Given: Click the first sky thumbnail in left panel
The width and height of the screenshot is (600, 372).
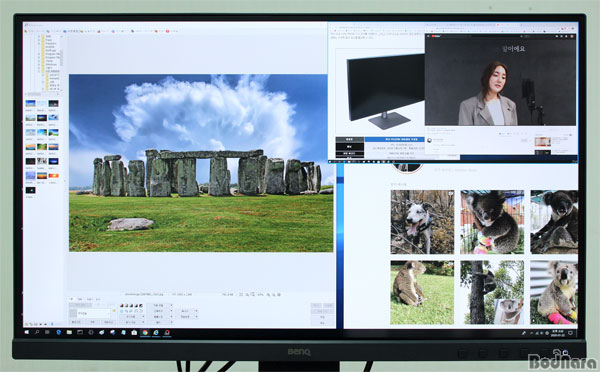Looking at the screenshot, I should tap(30, 103).
